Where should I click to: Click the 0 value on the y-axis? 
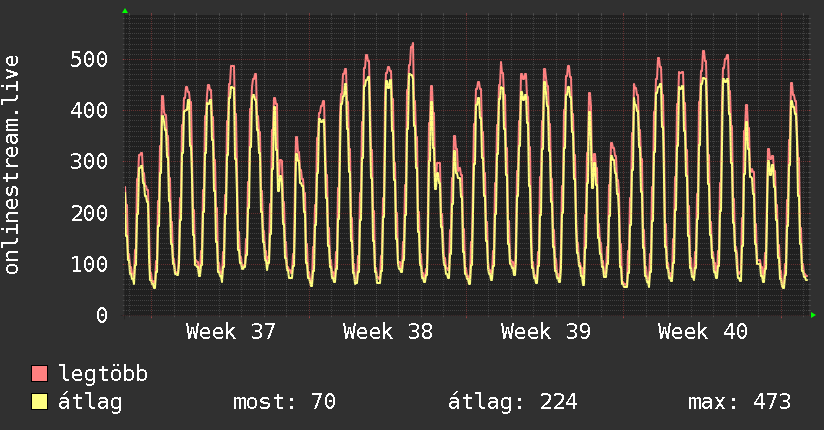(x=102, y=315)
